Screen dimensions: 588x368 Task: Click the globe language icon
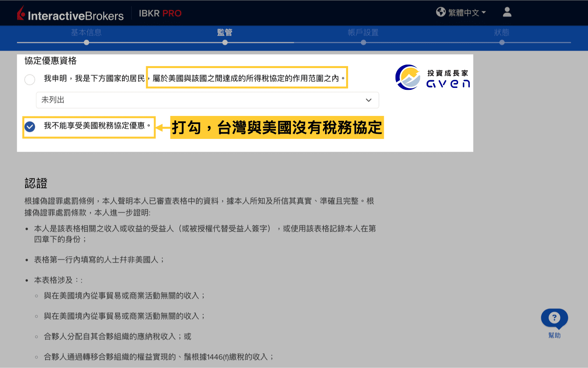point(441,12)
